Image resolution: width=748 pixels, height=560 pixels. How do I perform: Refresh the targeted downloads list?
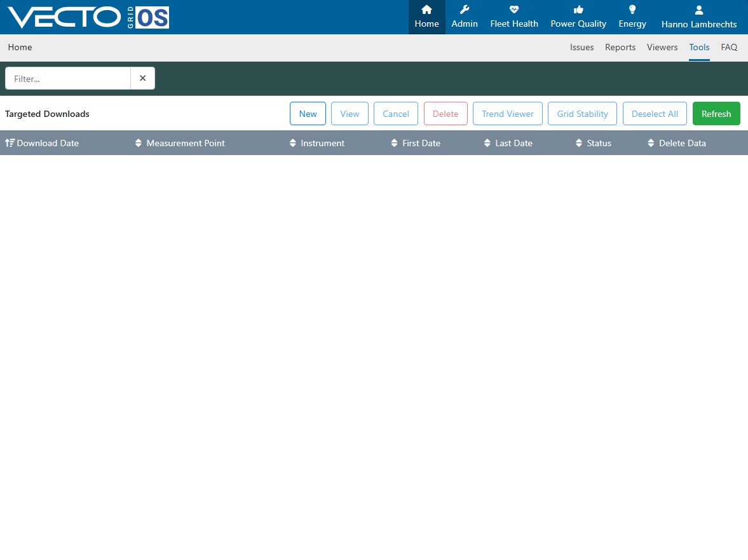(716, 114)
